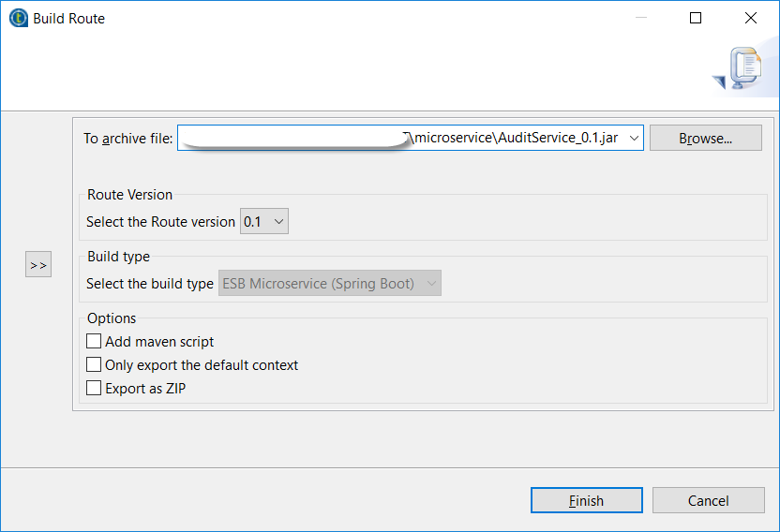Open the archive file path dropdown arrow

[x=634, y=139]
